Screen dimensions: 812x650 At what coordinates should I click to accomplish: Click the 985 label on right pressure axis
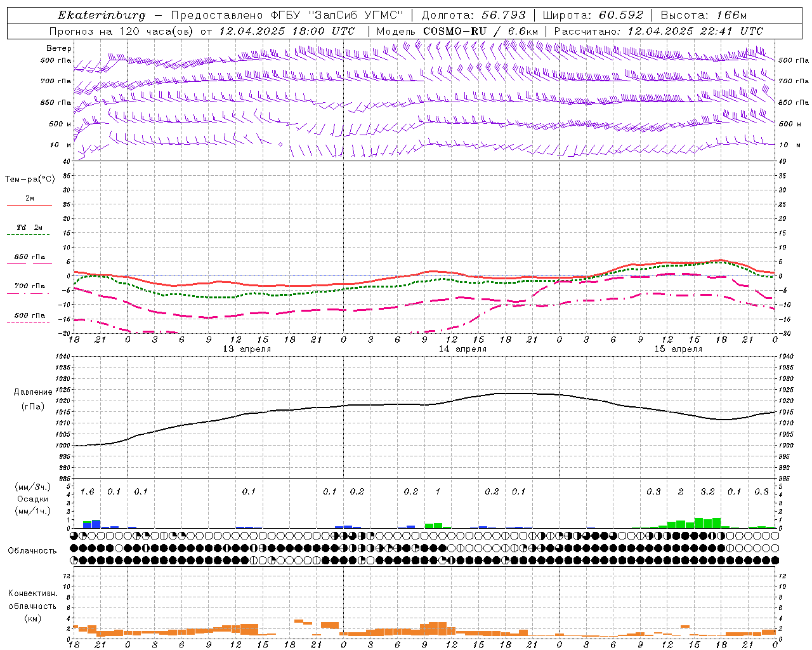coord(785,479)
